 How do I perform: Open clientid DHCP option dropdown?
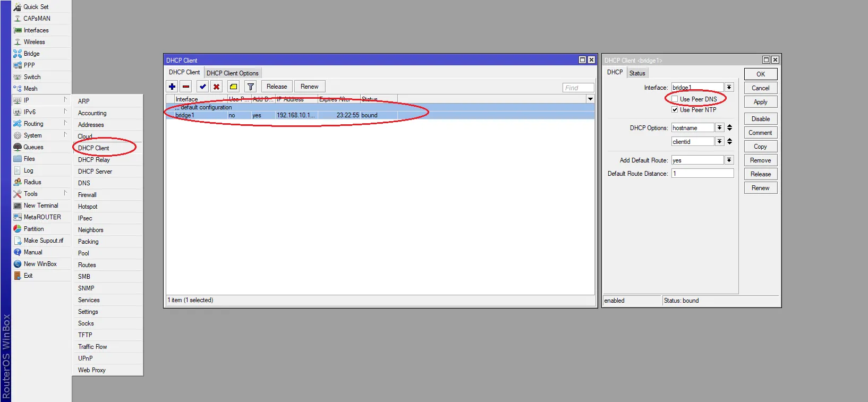click(719, 141)
